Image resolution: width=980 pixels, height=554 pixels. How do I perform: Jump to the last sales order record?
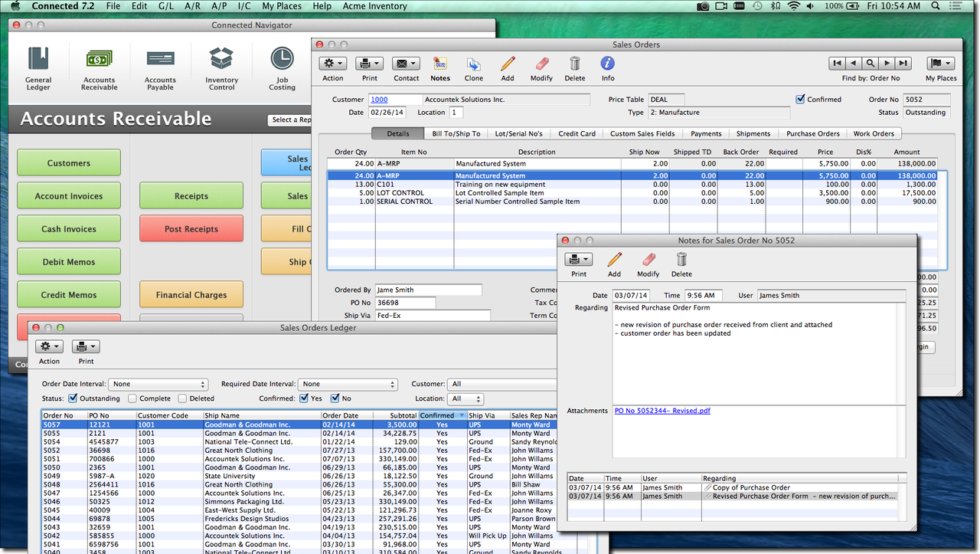point(903,64)
